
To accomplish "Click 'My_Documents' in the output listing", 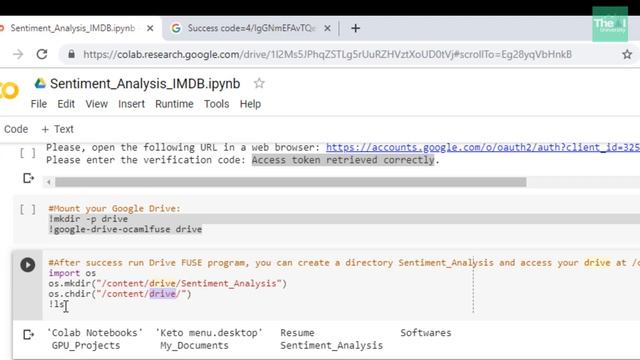I will pos(194,345).
